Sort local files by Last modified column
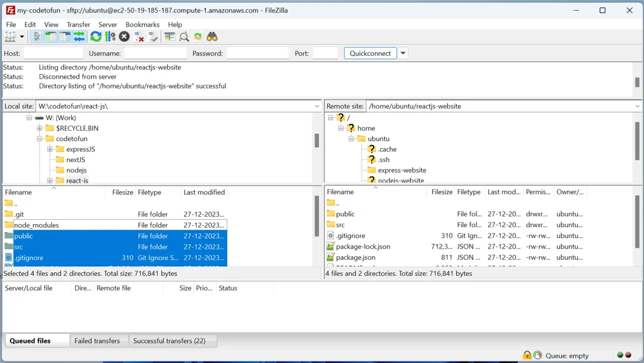The image size is (644, 363). point(204,192)
